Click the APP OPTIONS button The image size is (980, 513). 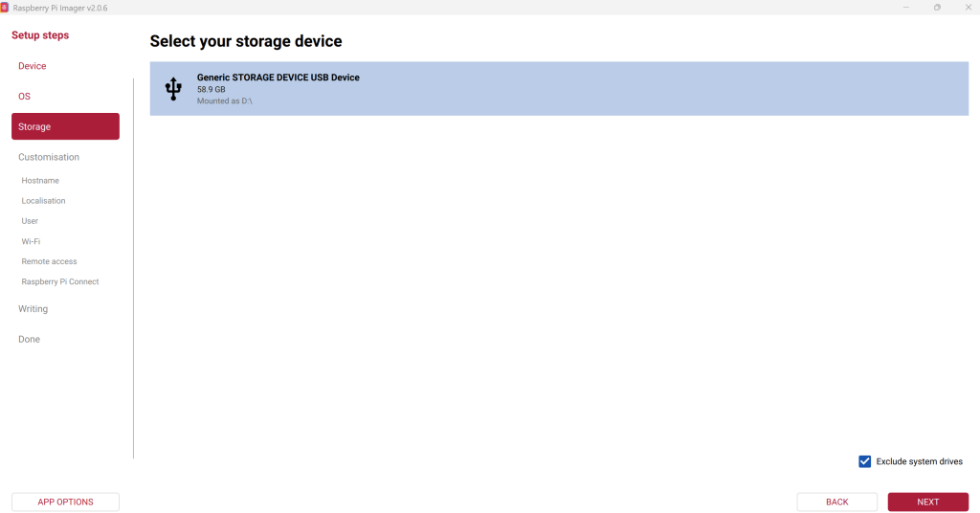point(65,502)
